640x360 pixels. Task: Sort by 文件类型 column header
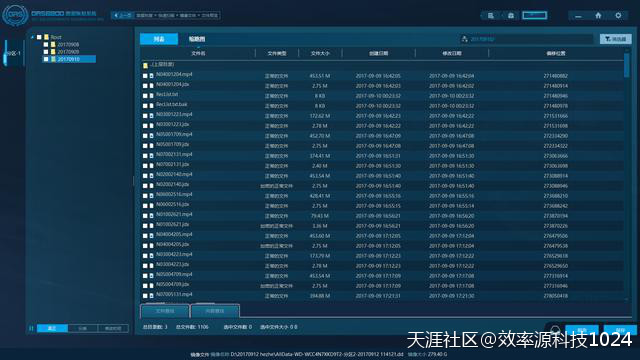point(277,53)
